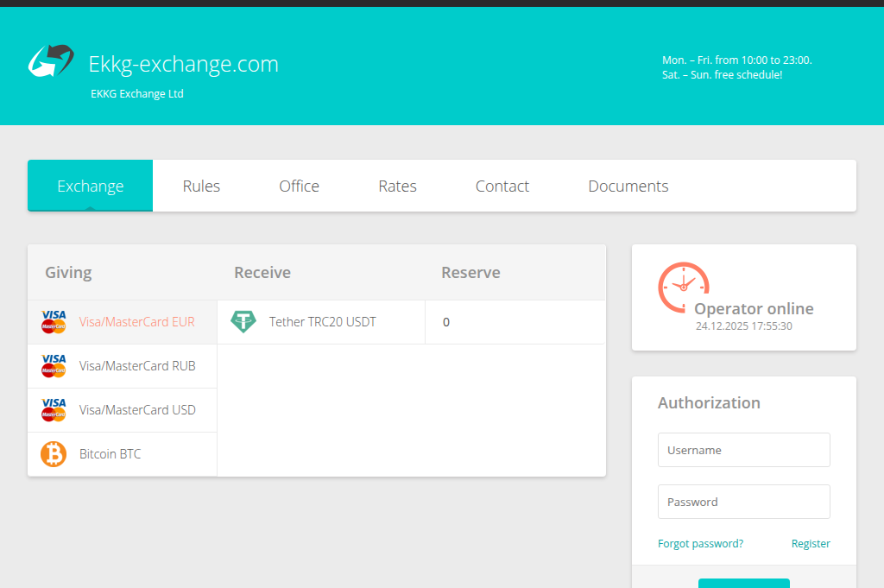Switch to the Rules tab
Viewport: 884px width, 588px height.
201,186
